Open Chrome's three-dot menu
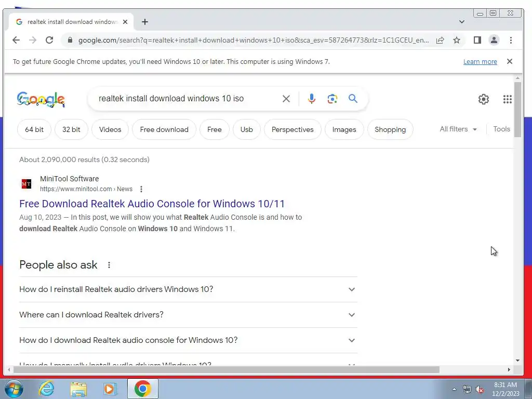Image resolution: width=532 pixels, height=399 pixels. pos(511,40)
